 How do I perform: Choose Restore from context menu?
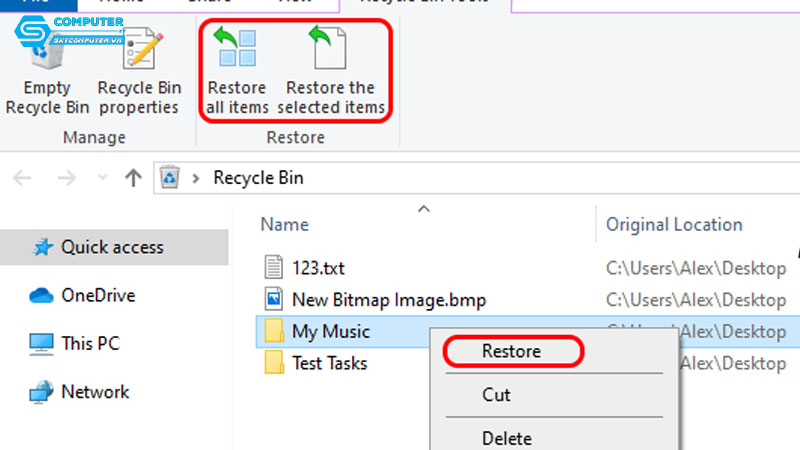click(510, 351)
